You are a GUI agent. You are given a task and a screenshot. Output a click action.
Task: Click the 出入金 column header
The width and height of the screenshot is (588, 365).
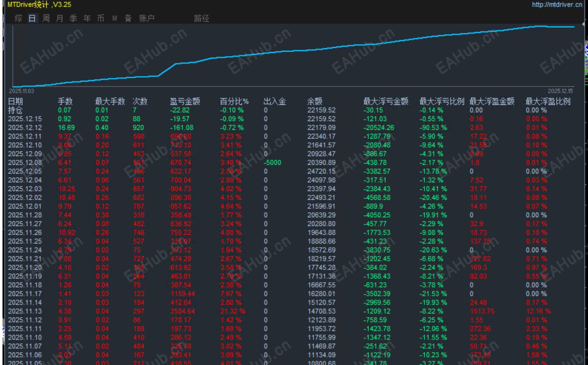point(275,101)
